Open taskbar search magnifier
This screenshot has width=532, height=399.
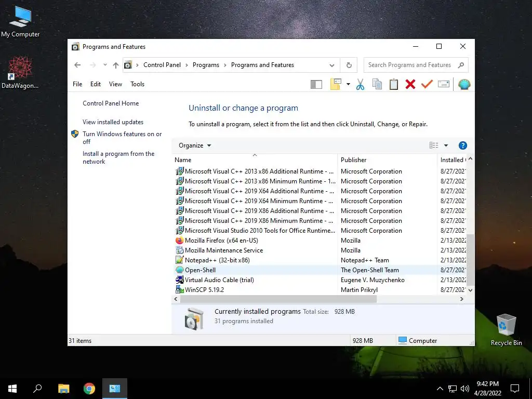click(37, 389)
